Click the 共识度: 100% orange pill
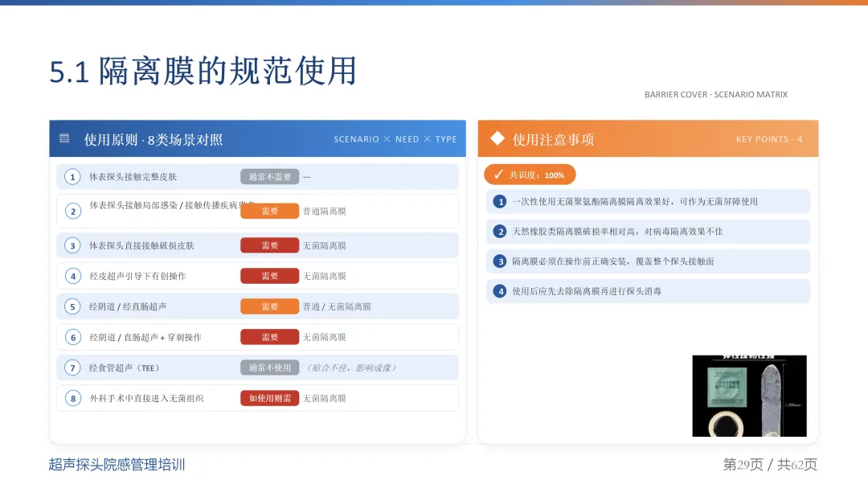The height and width of the screenshot is (489, 868). click(530, 175)
